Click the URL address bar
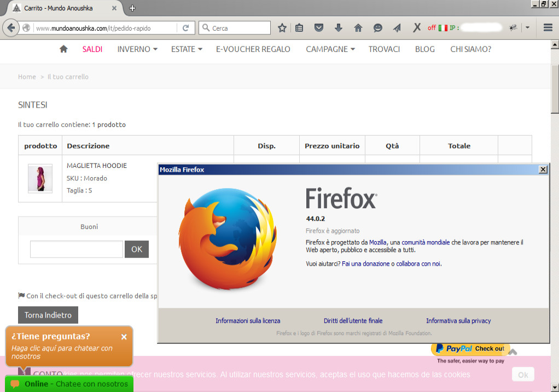Image resolution: width=559 pixels, height=392 pixels. [x=106, y=28]
